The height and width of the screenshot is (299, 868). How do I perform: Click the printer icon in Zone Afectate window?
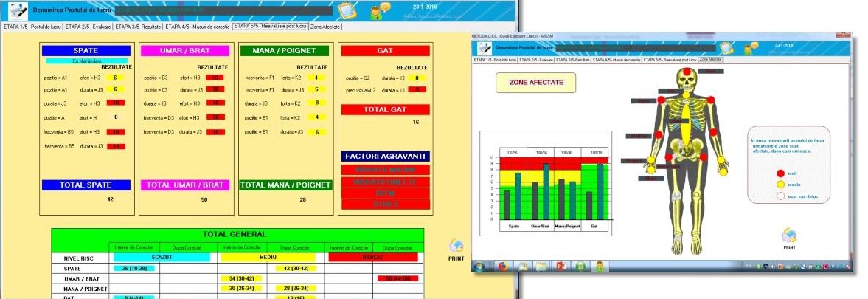click(788, 235)
